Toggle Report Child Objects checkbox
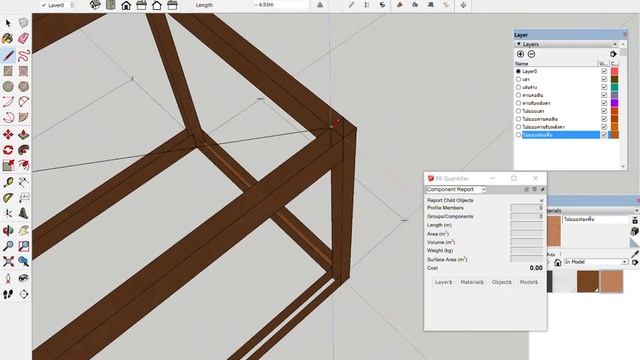The height and width of the screenshot is (360, 640). [541, 200]
